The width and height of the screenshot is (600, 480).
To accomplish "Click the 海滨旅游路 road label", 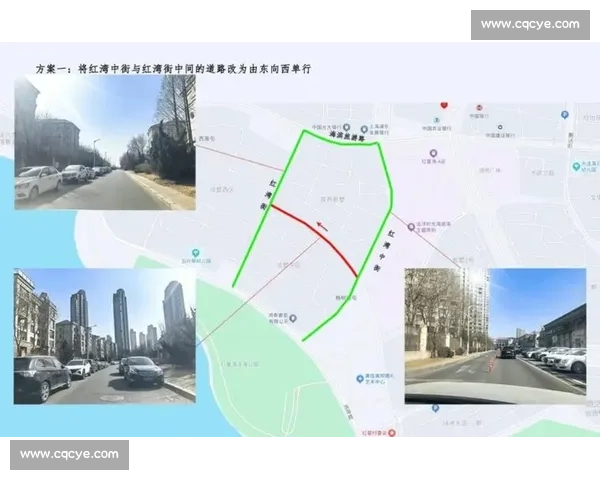I will (x=347, y=136).
